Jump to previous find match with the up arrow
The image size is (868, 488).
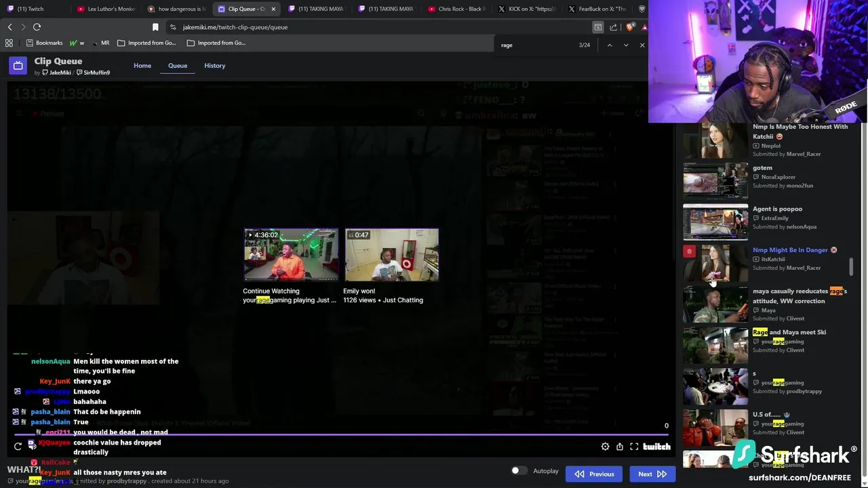pos(610,45)
